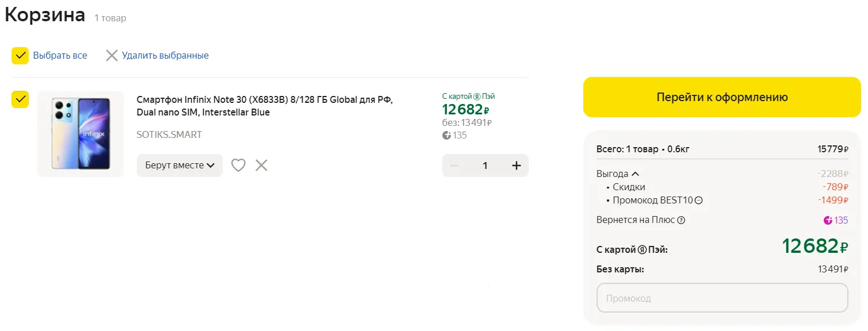
Task: Expand the Берут вместе dropdown
Action: pos(179,165)
